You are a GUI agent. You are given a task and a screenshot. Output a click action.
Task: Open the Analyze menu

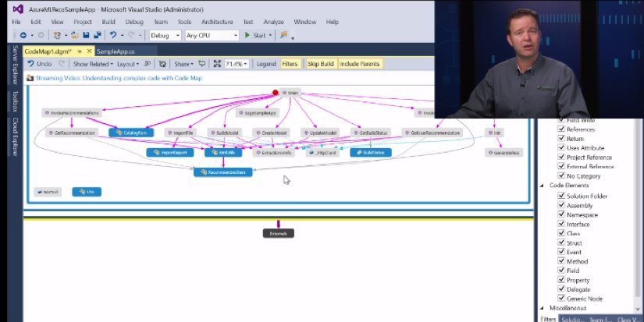coord(273,22)
